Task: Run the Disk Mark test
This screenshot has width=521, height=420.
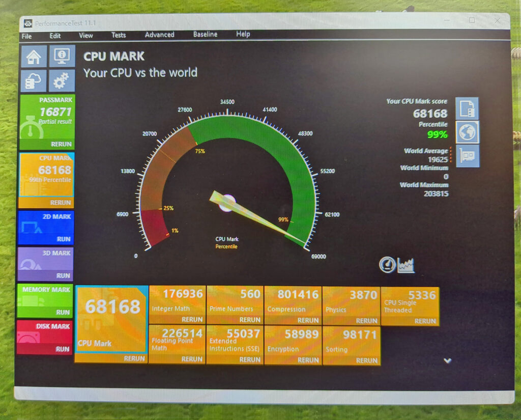Action: coord(63,349)
